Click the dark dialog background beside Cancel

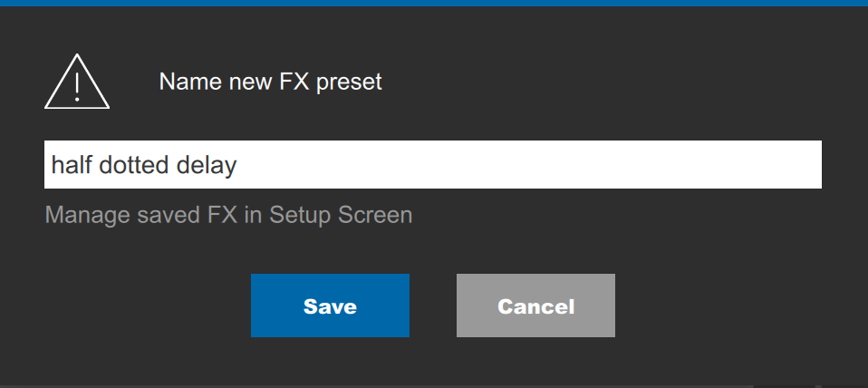pyautogui.click(x=719, y=306)
